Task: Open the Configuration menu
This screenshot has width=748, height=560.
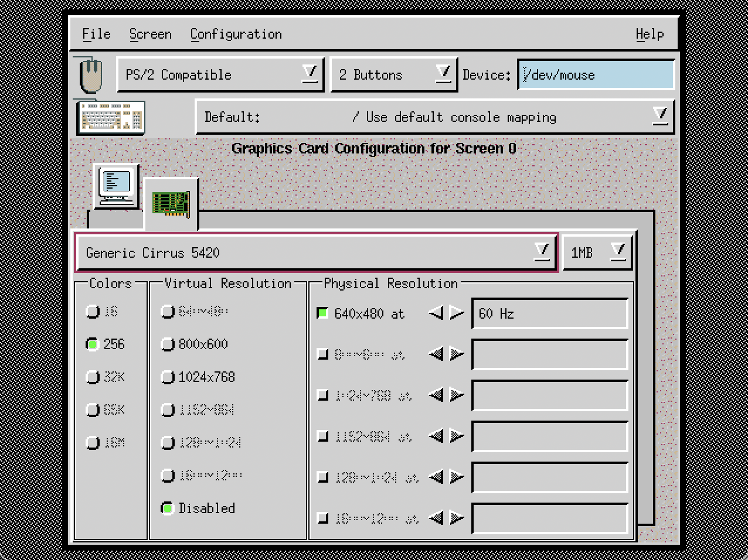Action: click(236, 34)
